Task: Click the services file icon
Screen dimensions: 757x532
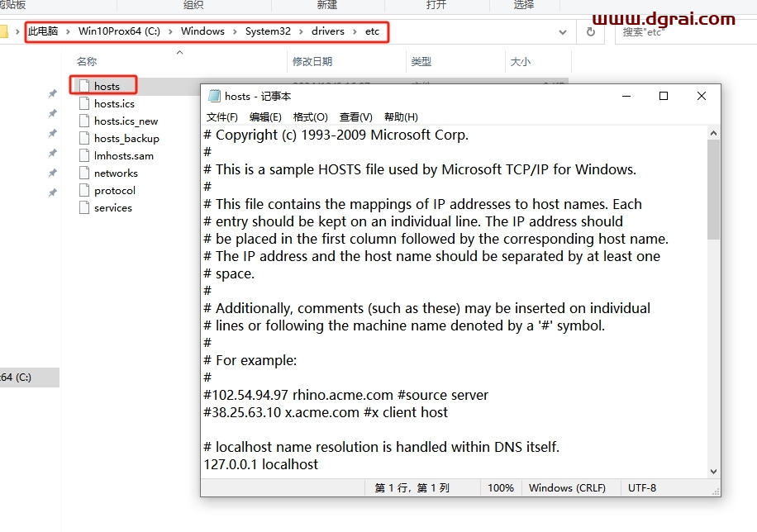Action: 84,207
